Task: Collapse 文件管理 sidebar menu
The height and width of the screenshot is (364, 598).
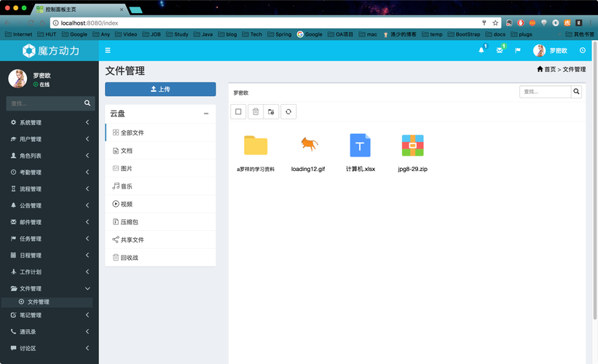Action: (50, 288)
